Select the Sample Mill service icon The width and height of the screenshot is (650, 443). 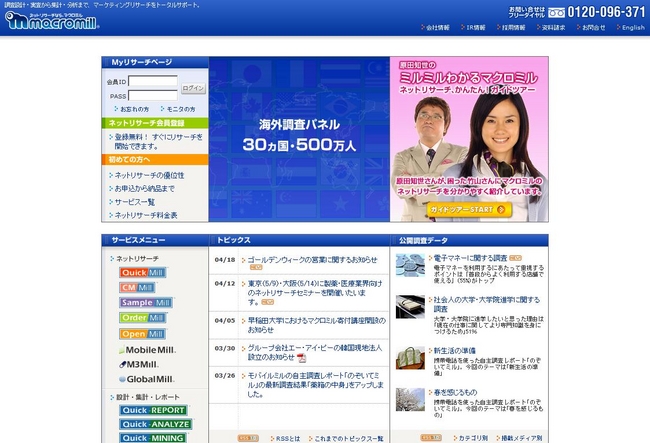[x=146, y=303]
